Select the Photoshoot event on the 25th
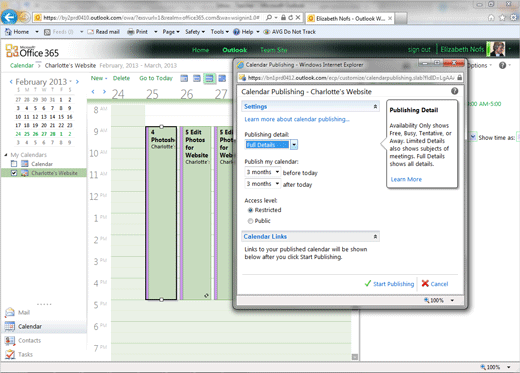 161,213
